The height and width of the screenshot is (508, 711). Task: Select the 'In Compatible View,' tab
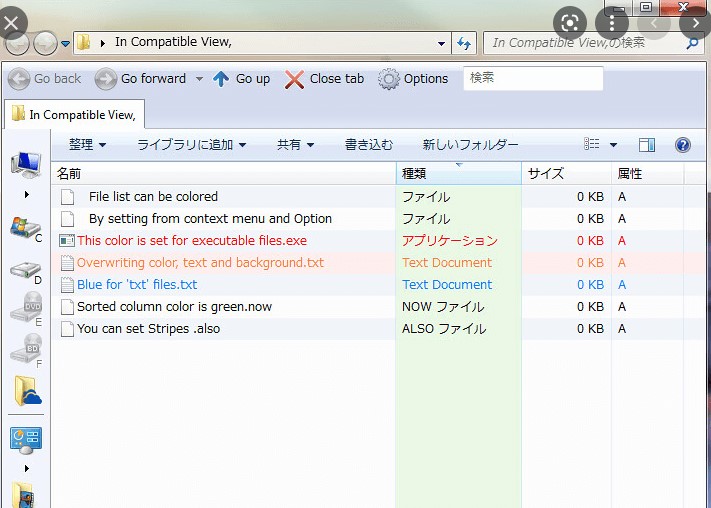tap(74, 115)
